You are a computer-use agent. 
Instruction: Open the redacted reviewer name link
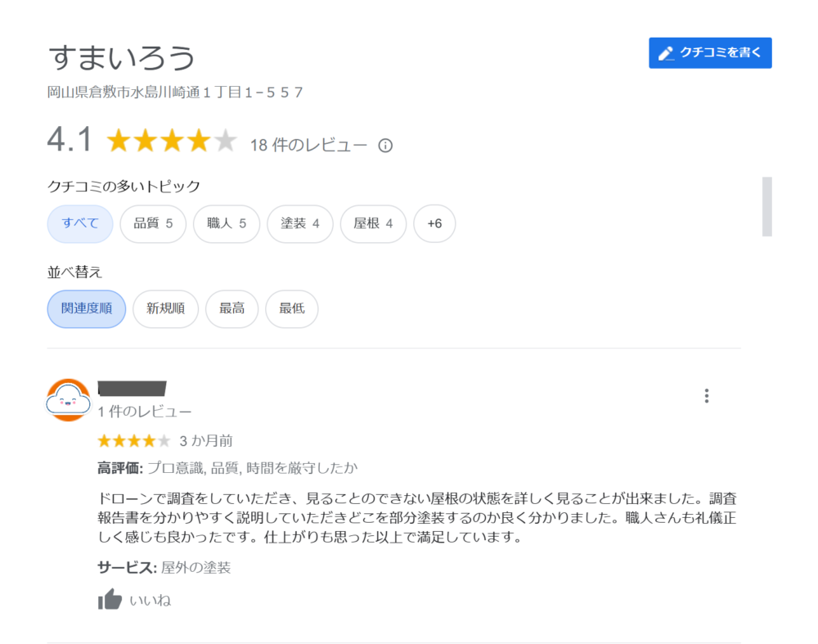(132, 388)
